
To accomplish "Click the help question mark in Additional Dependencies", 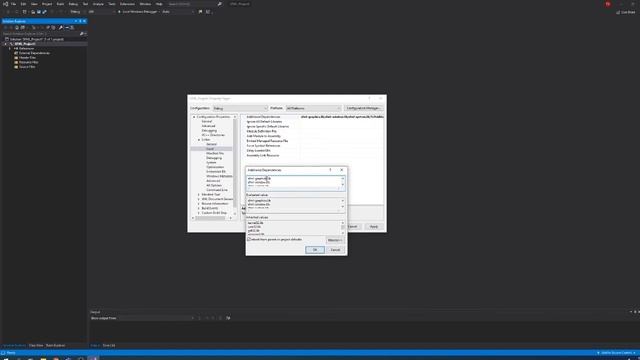I will coord(330,170).
